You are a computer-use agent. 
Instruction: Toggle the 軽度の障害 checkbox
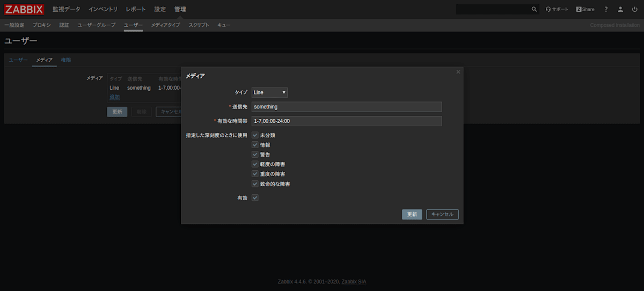255,164
